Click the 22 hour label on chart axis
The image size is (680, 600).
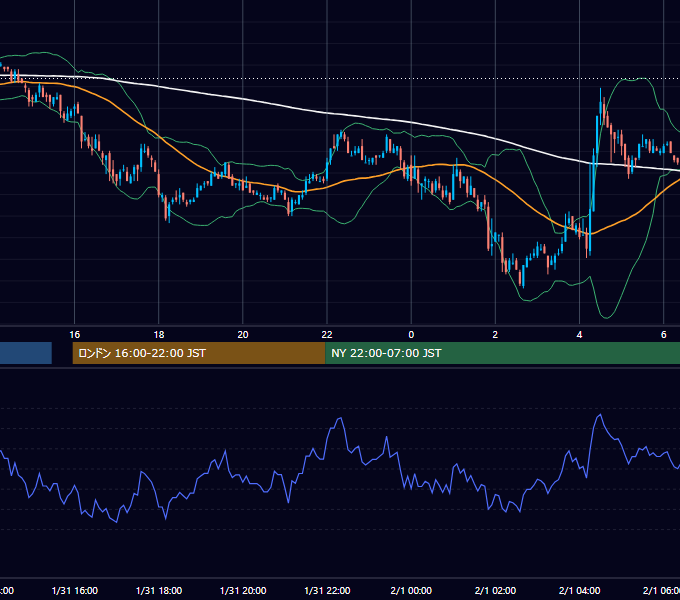tap(327, 334)
